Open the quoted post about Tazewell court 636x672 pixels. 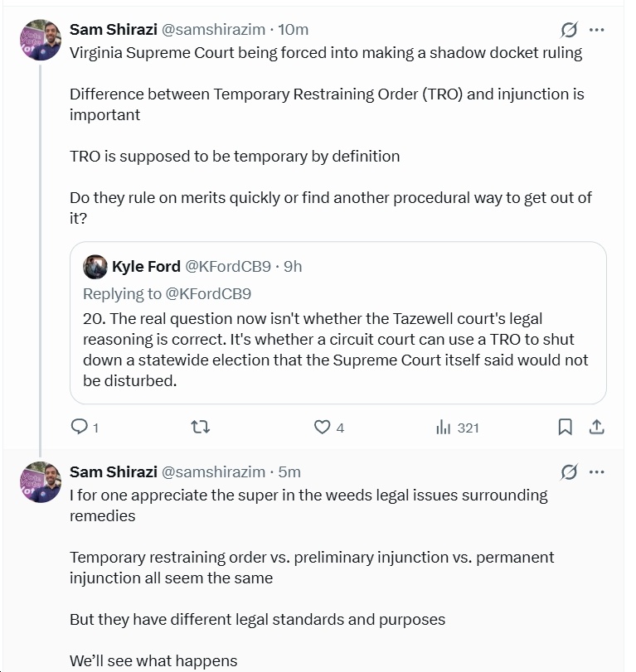[336, 350]
